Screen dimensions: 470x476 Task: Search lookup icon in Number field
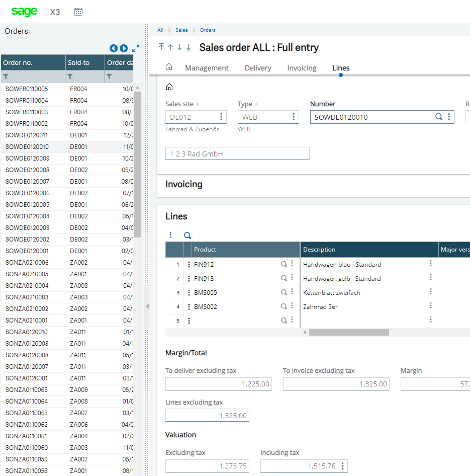[x=438, y=117]
